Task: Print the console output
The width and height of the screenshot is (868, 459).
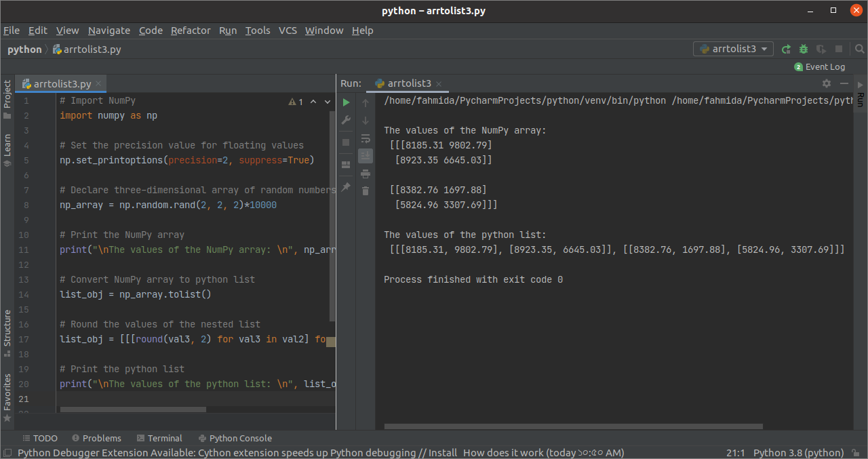Action: click(366, 174)
